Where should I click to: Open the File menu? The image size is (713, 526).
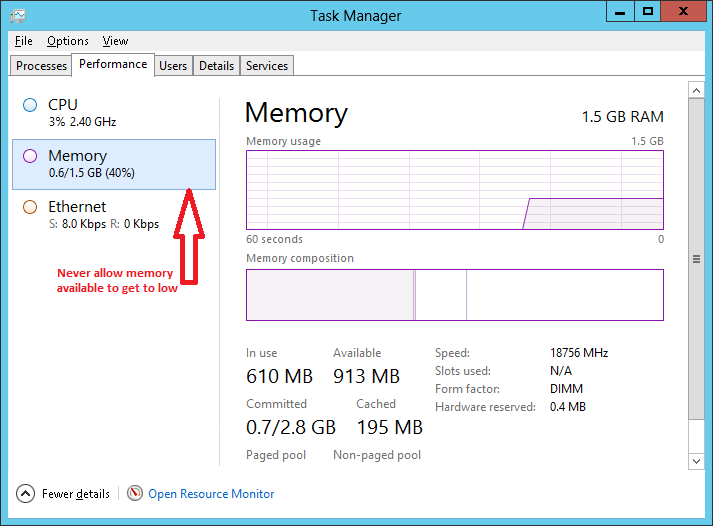coord(24,41)
